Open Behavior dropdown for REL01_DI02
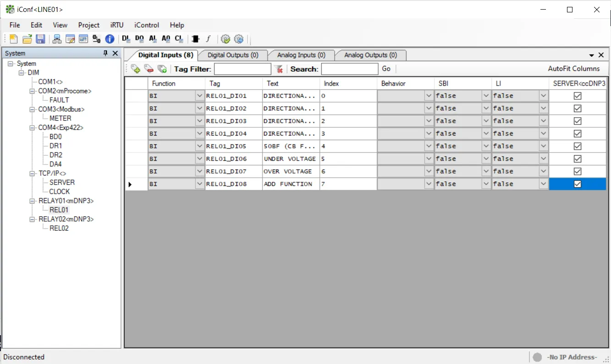 tap(429, 109)
